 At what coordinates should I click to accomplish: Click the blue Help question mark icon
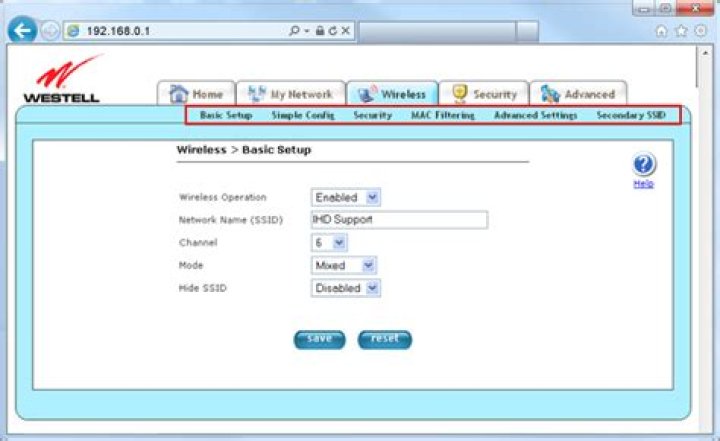(x=644, y=165)
